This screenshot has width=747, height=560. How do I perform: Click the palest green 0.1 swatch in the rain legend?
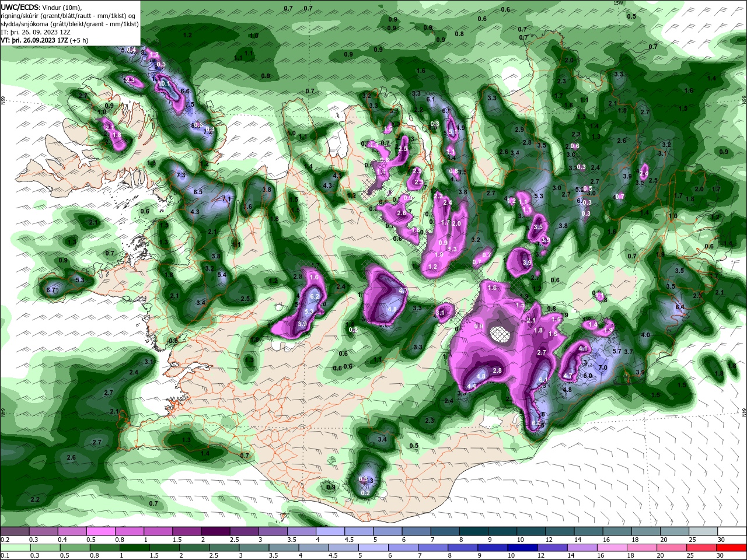coord(15,548)
